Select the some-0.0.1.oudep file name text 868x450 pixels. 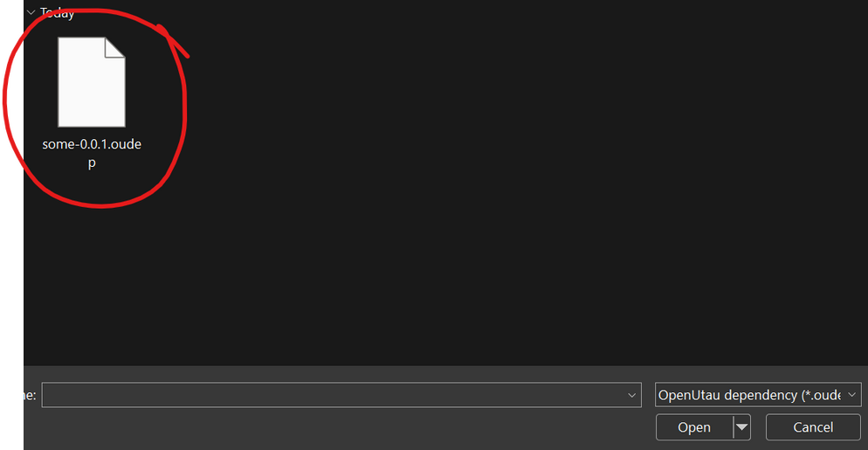92,154
